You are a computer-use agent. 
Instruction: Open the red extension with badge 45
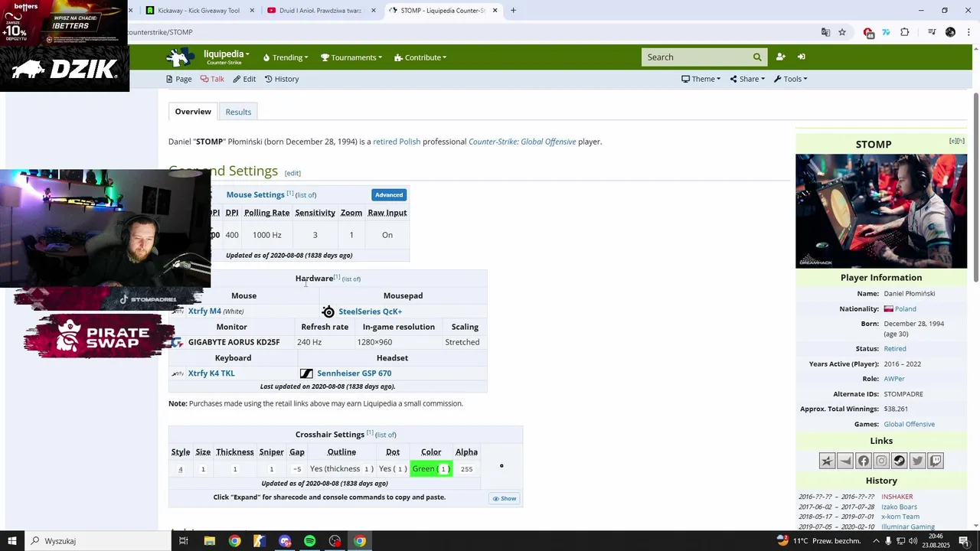868,32
